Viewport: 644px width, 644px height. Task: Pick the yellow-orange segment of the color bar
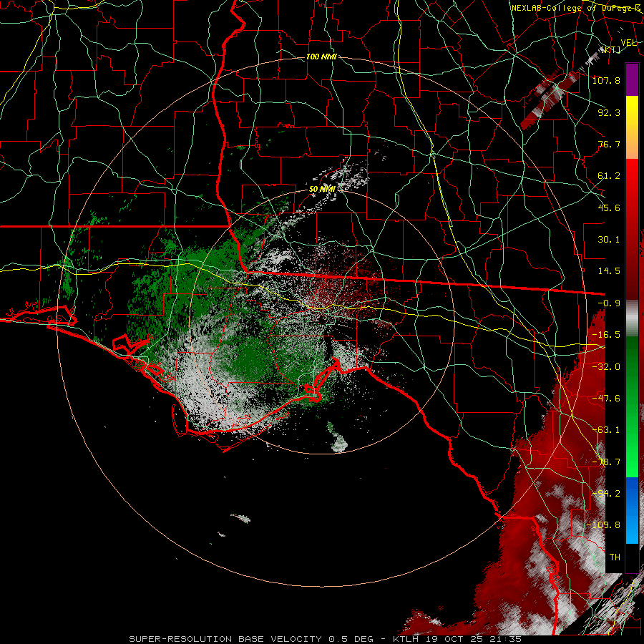(632, 127)
